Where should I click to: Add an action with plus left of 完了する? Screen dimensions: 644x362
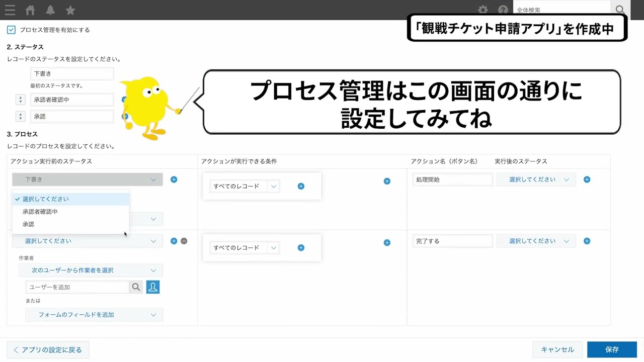click(x=387, y=242)
